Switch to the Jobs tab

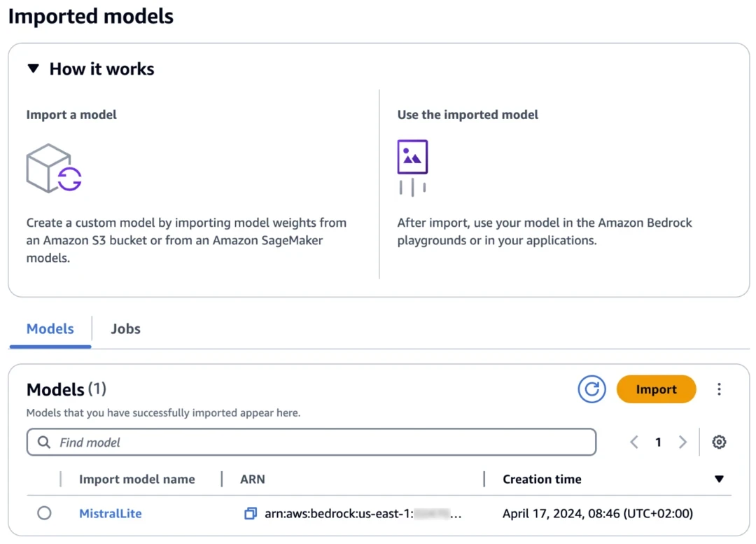tap(126, 329)
